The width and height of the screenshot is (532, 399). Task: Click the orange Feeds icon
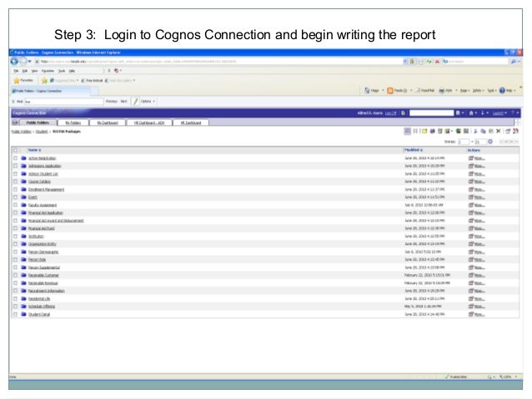[390, 91]
